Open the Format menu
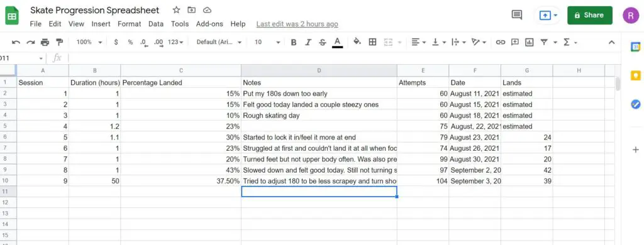 click(x=130, y=24)
